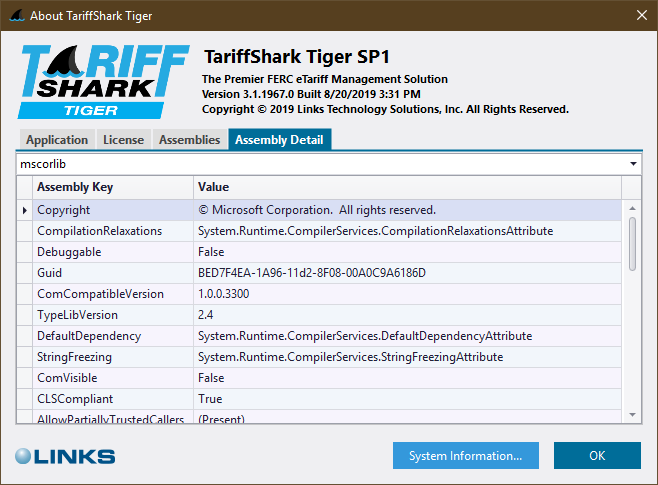
Task: Click the grid scrollbar up arrow
Action: pos(632,208)
